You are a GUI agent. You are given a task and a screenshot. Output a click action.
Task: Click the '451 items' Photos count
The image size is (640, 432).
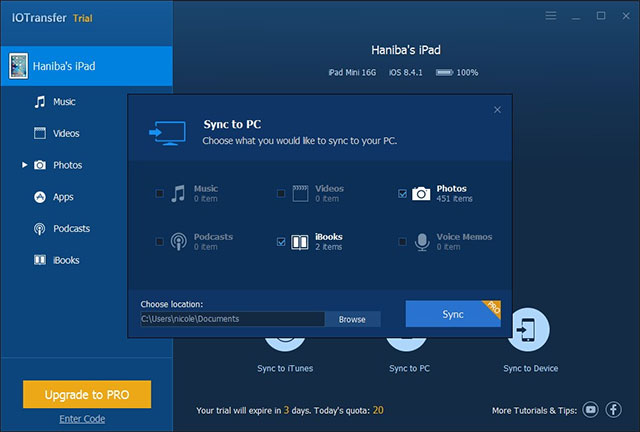coord(454,199)
